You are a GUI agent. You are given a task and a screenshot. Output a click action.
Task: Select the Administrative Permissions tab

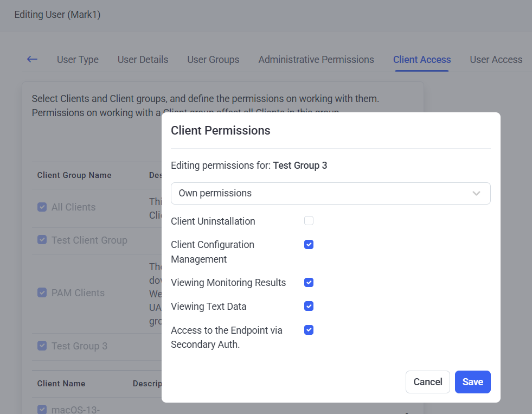316,60
